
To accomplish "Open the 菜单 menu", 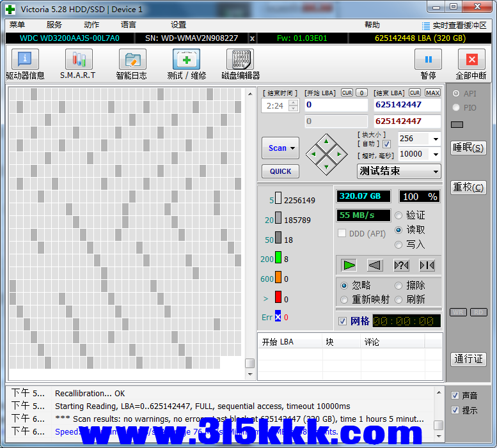I will pyautogui.click(x=17, y=25).
